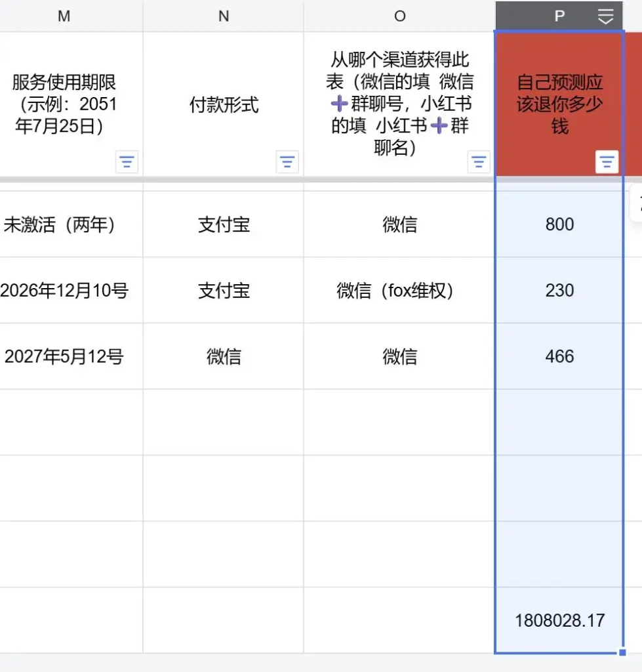Screen dimensions: 642x672
Task: Open column P header dropdown menu
Action: [605, 16]
